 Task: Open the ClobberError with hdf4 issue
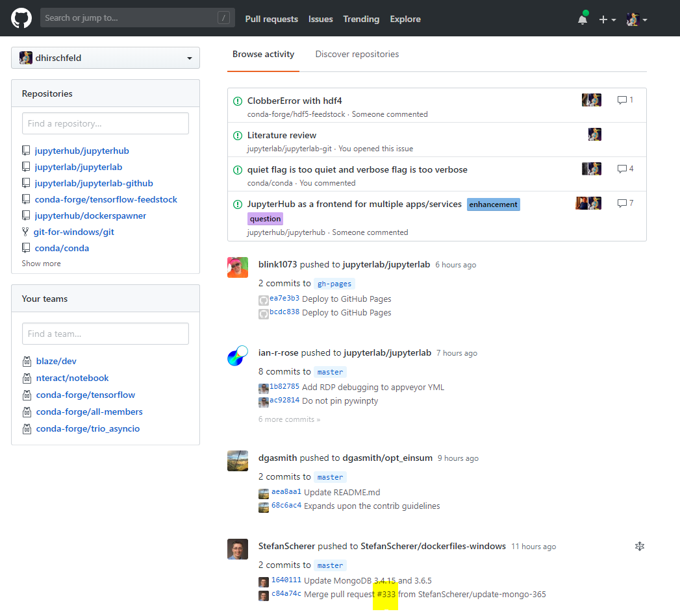coord(294,101)
